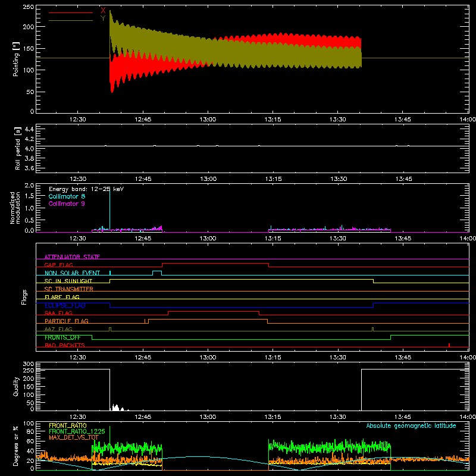Click the olive Y legend line sample
The image size is (476, 476).
pos(71,21)
